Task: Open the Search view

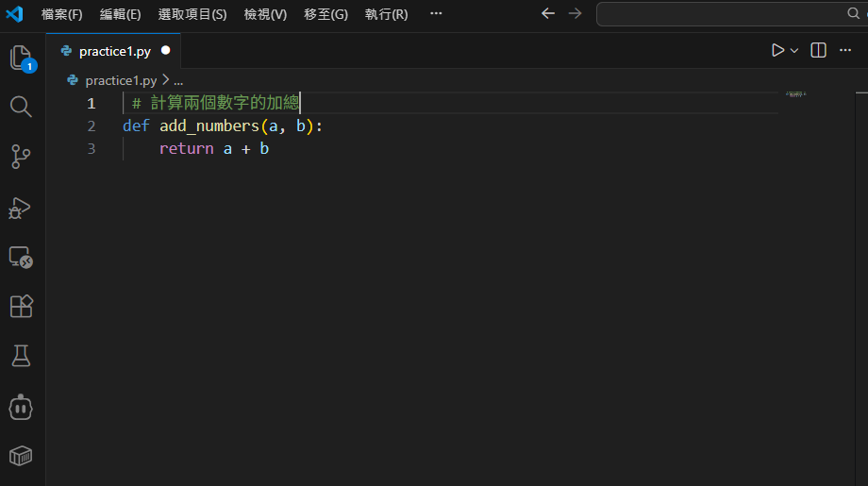Action: tap(21, 107)
